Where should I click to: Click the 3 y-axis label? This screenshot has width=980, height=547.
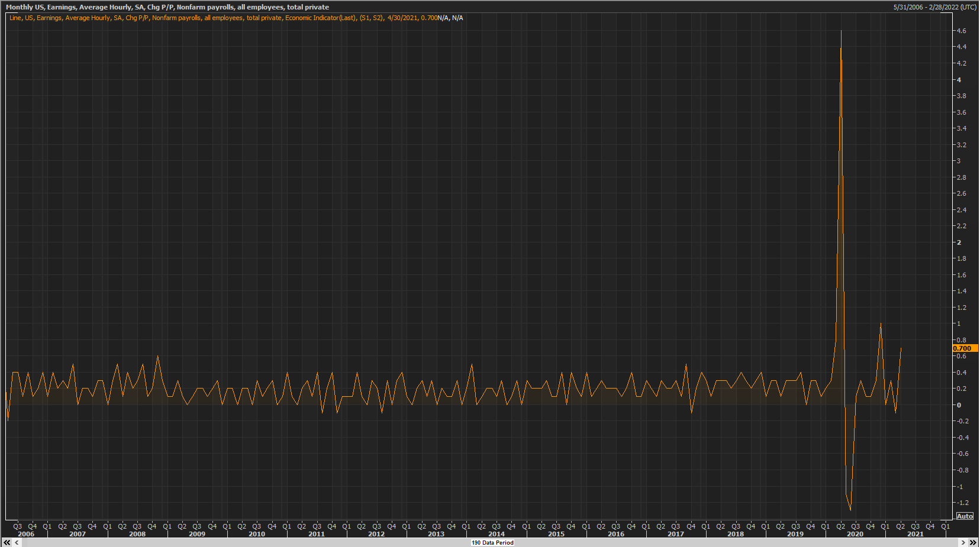pyautogui.click(x=959, y=161)
